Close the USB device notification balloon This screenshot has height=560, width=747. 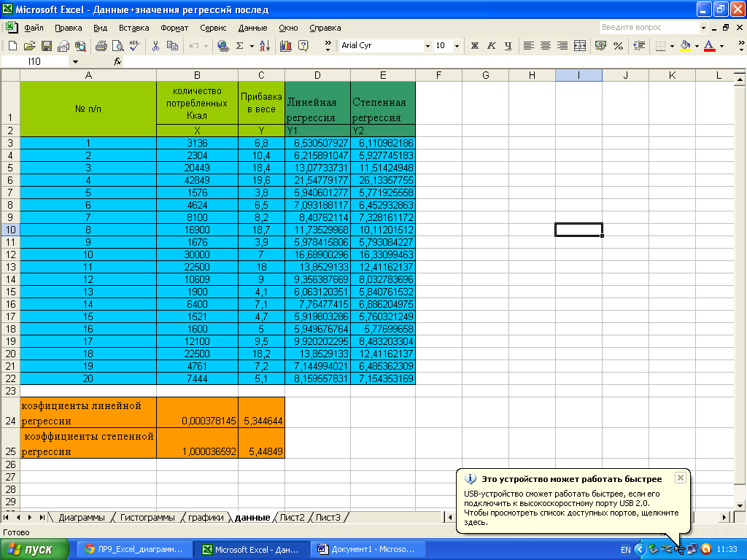click(x=681, y=478)
